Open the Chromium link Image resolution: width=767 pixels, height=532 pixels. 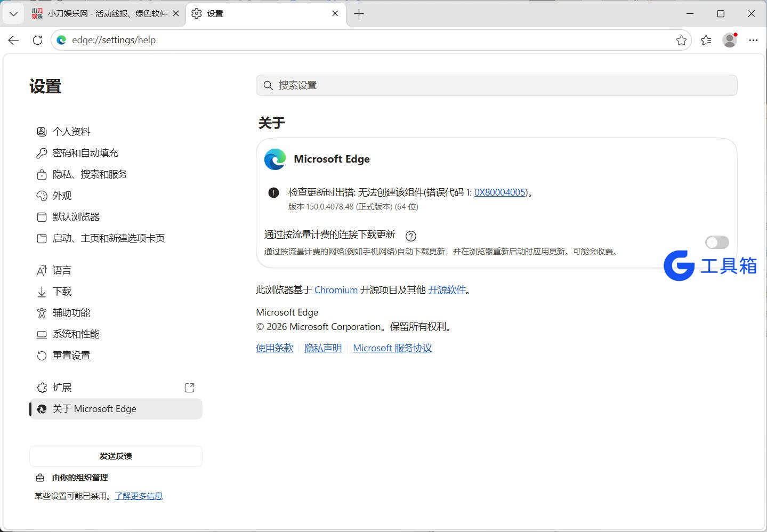point(336,290)
